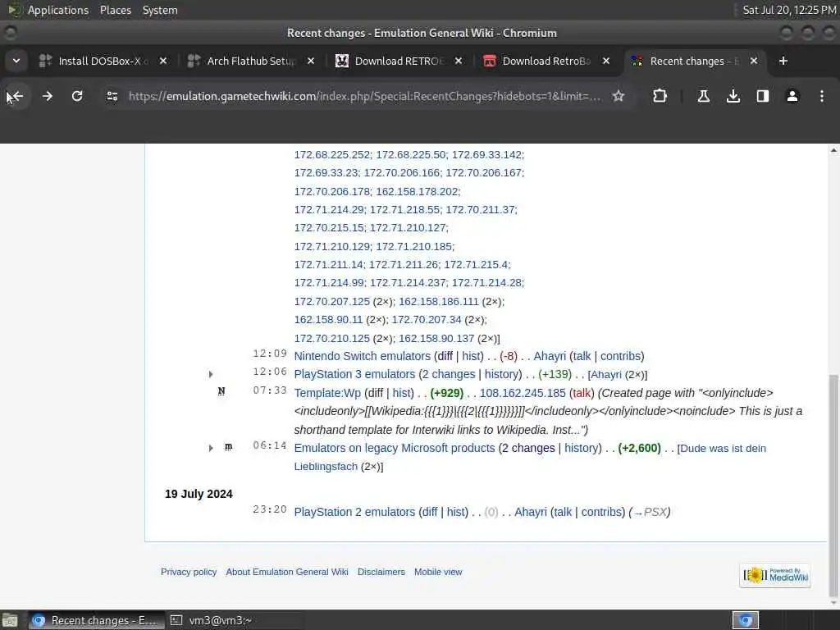Toggle the browser side panel icon

coord(762,97)
